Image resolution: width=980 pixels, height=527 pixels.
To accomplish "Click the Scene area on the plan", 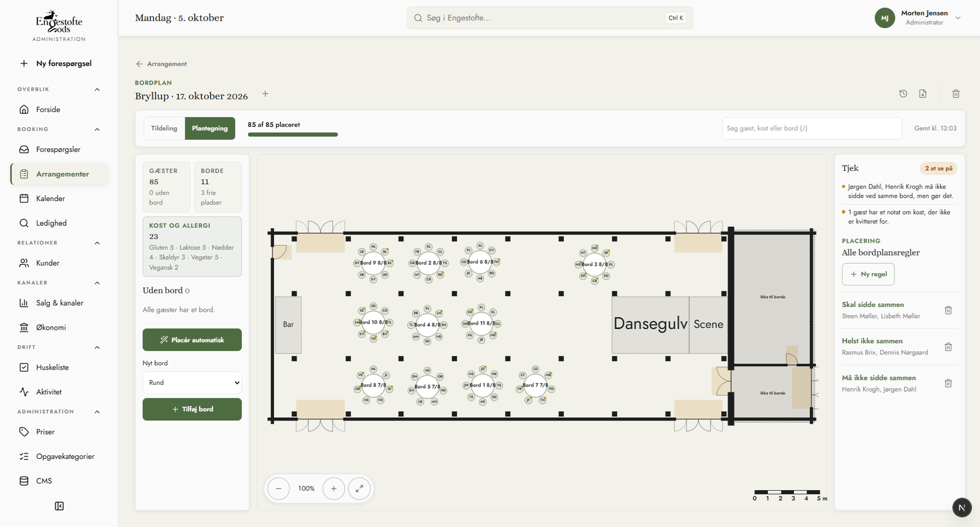I will 708,324.
